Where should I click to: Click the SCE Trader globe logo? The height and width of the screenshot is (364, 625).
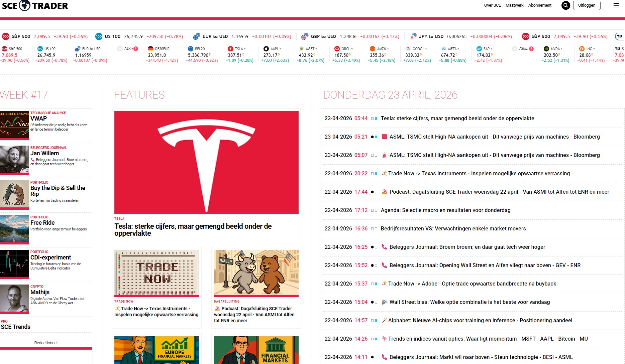point(25,5)
